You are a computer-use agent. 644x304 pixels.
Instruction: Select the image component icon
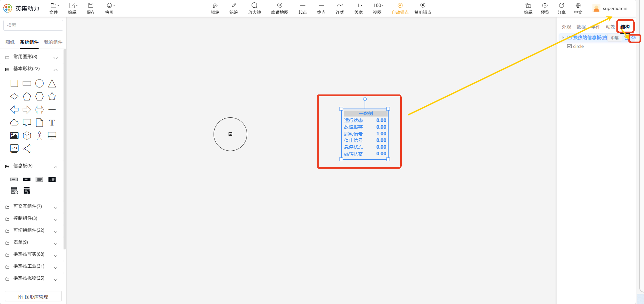click(x=14, y=135)
